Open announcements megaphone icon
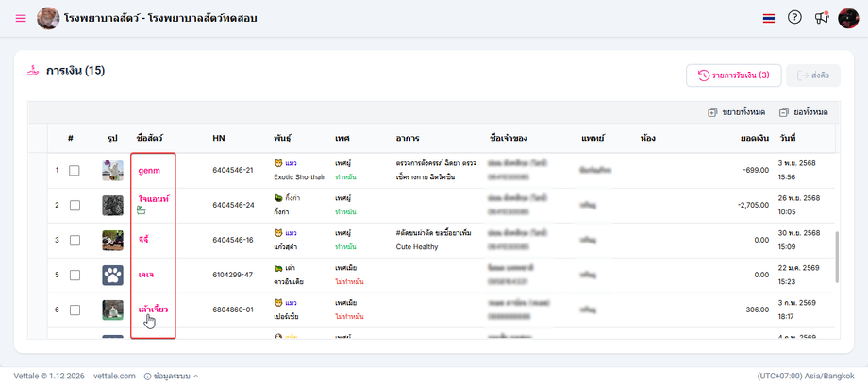The width and height of the screenshot is (868, 385). 822,18
